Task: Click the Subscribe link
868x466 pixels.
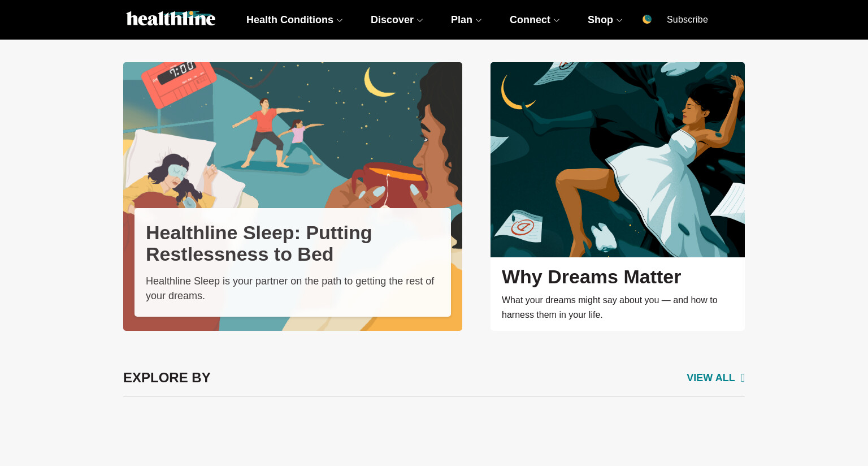Action: [x=687, y=19]
